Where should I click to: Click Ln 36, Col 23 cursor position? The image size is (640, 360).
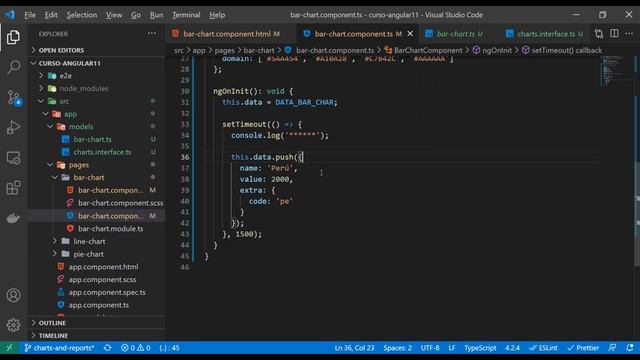(354, 348)
